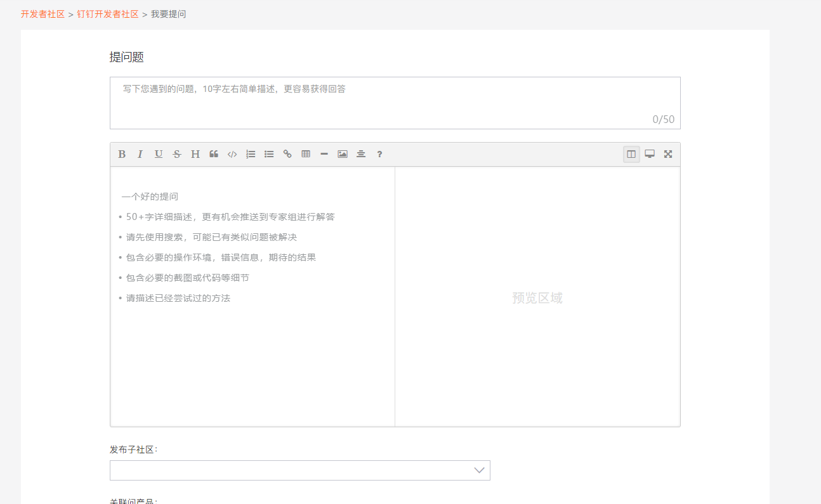Click the center-align toolbar icon
Screen dimensions: 821x504
tap(361, 154)
